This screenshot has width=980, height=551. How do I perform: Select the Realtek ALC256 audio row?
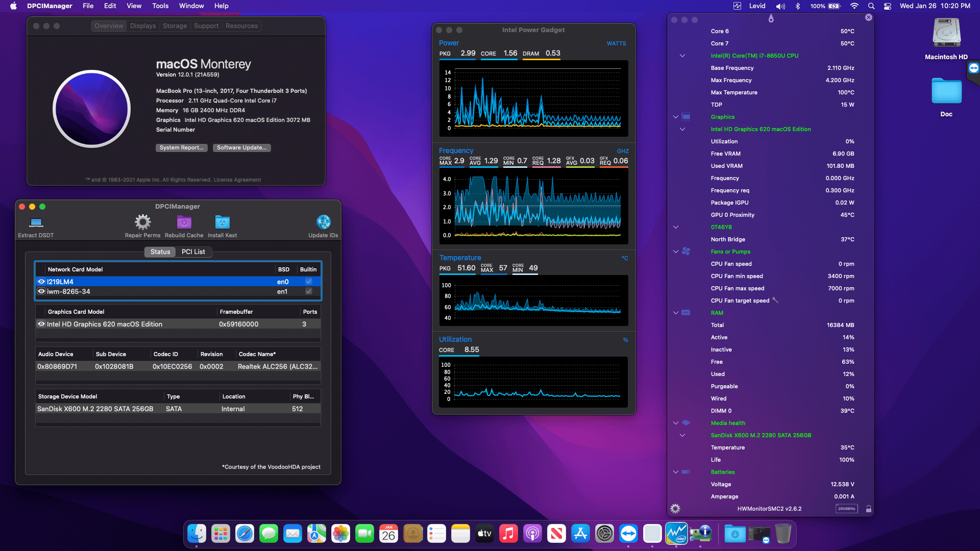click(178, 367)
